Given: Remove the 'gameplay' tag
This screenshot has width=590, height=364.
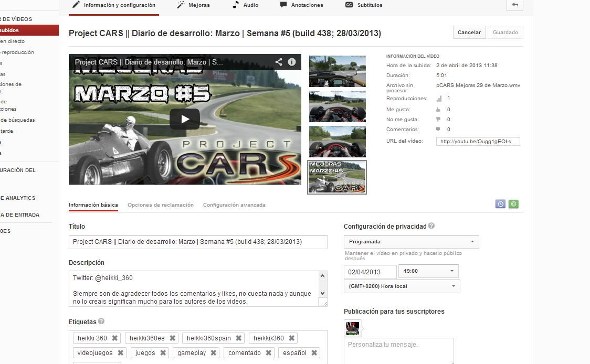Looking at the screenshot, I should 213,352.
